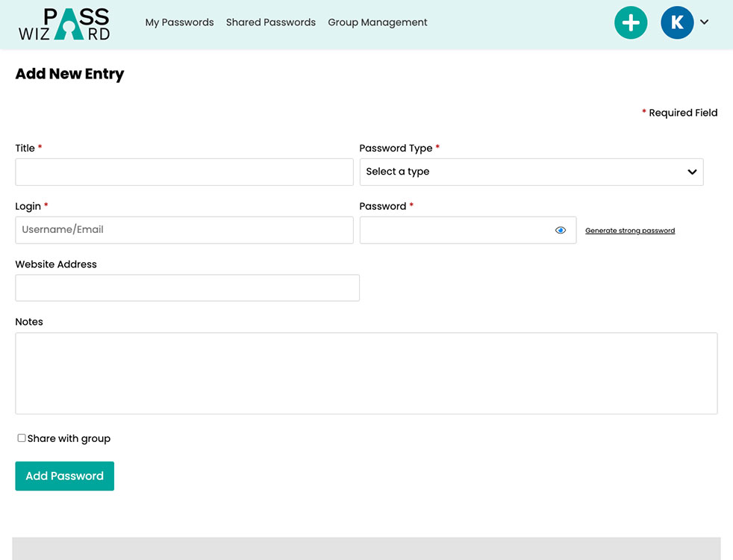Screen dimensions: 733x560
Task: Expand the user account menu chevron
Action: tap(705, 22)
